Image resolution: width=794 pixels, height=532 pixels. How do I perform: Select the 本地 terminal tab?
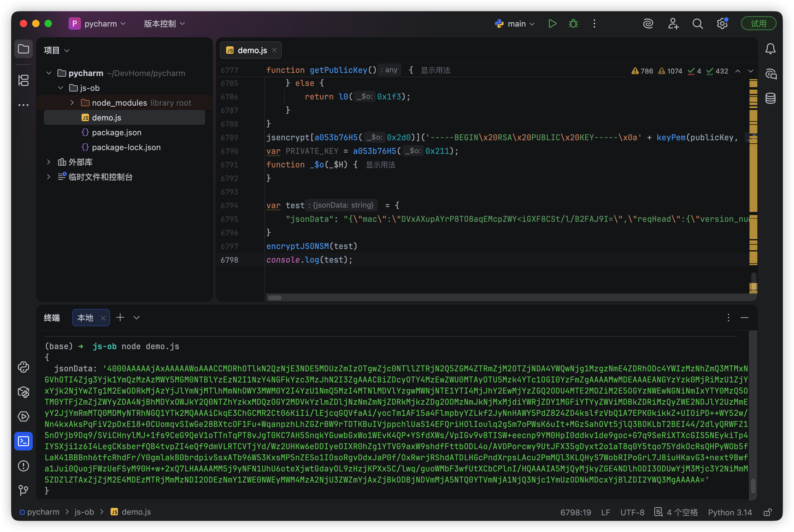point(85,318)
